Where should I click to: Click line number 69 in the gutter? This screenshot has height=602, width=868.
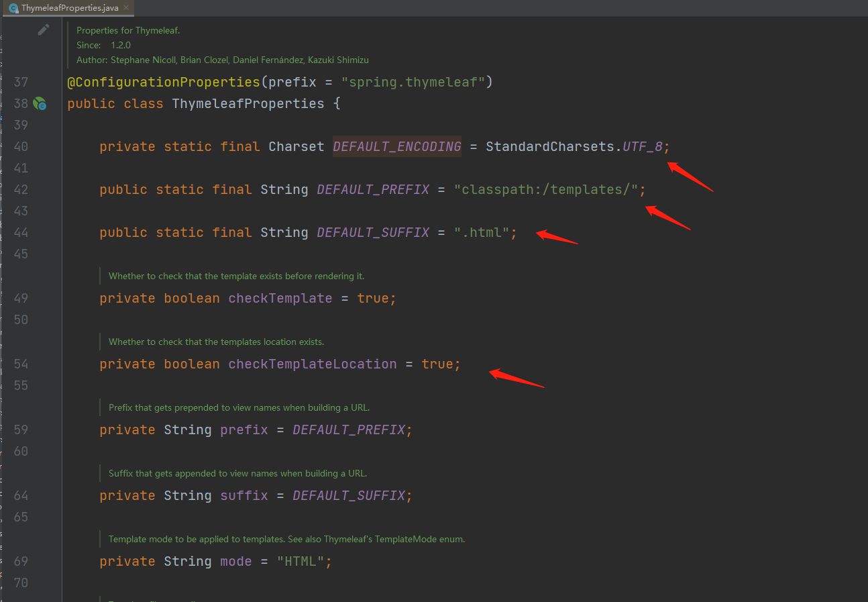pyautogui.click(x=21, y=561)
